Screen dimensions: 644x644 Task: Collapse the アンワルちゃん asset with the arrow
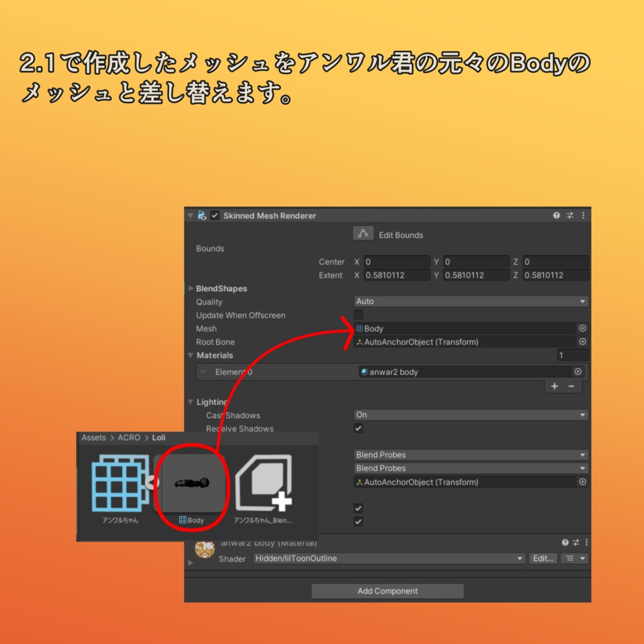pyautogui.click(x=152, y=482)
